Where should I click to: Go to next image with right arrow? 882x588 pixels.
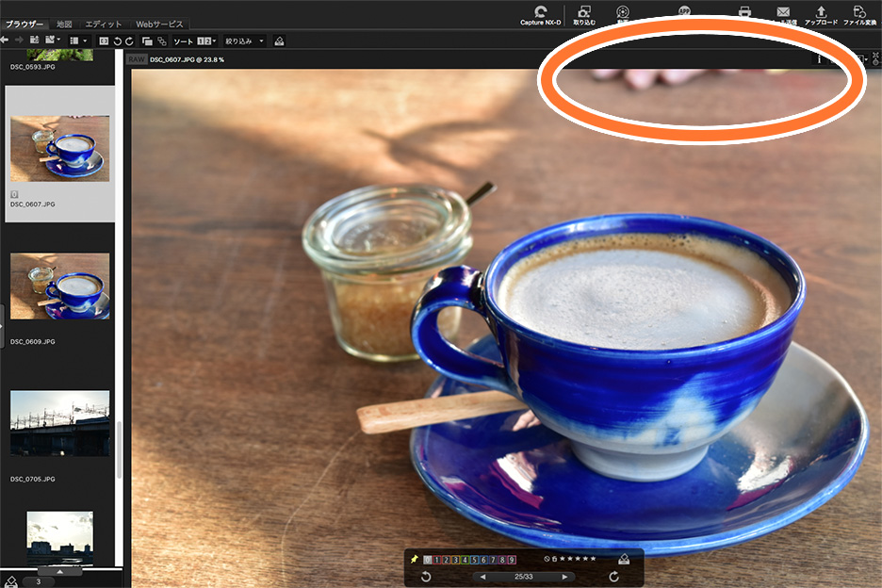tap(564, 576)
